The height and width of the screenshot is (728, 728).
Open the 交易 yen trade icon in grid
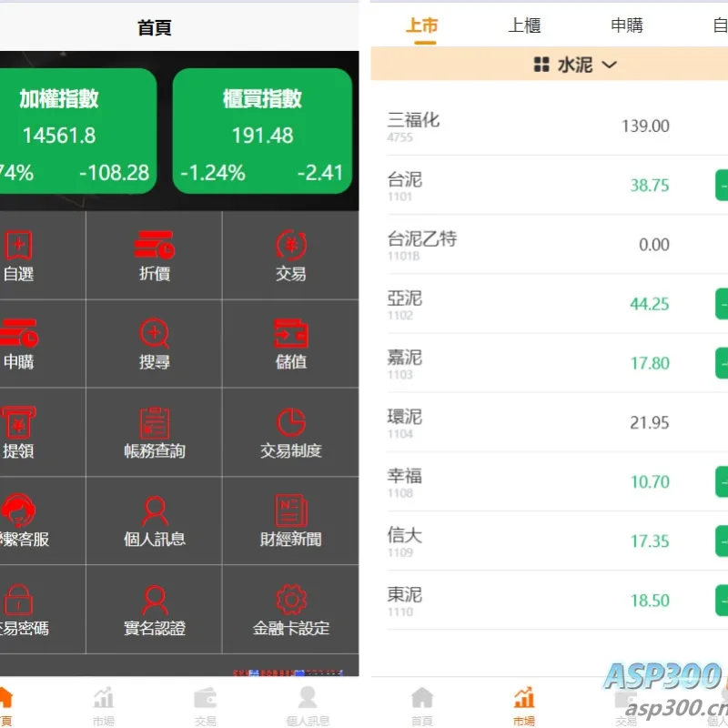pos(290,245)
